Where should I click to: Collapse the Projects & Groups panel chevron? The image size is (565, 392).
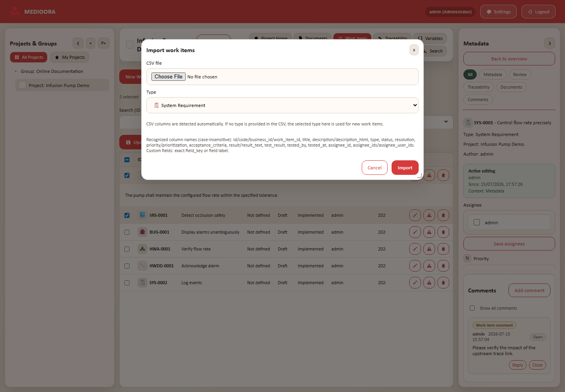point(78,43)
